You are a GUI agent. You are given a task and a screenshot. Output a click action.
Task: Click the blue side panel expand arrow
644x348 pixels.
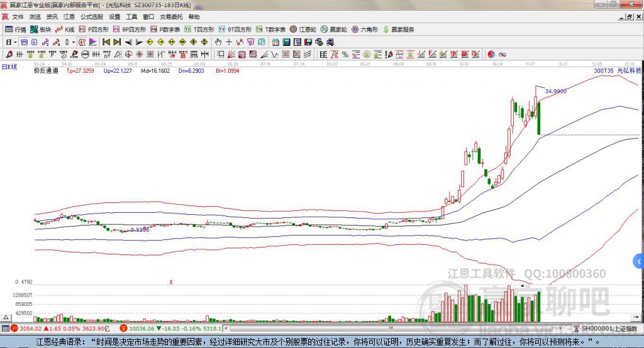coord(639,261)
